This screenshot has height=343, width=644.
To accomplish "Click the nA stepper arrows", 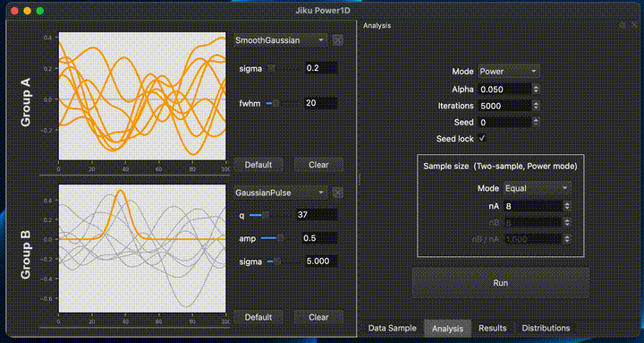I will (x=567, y=206).
